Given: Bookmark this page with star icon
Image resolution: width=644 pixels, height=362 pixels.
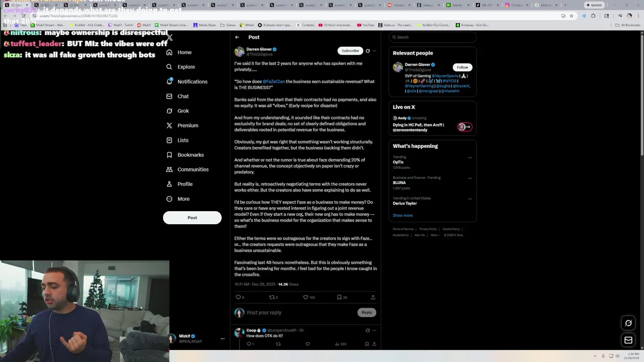Looking at the screenshot, I should (x=572, y=16).
